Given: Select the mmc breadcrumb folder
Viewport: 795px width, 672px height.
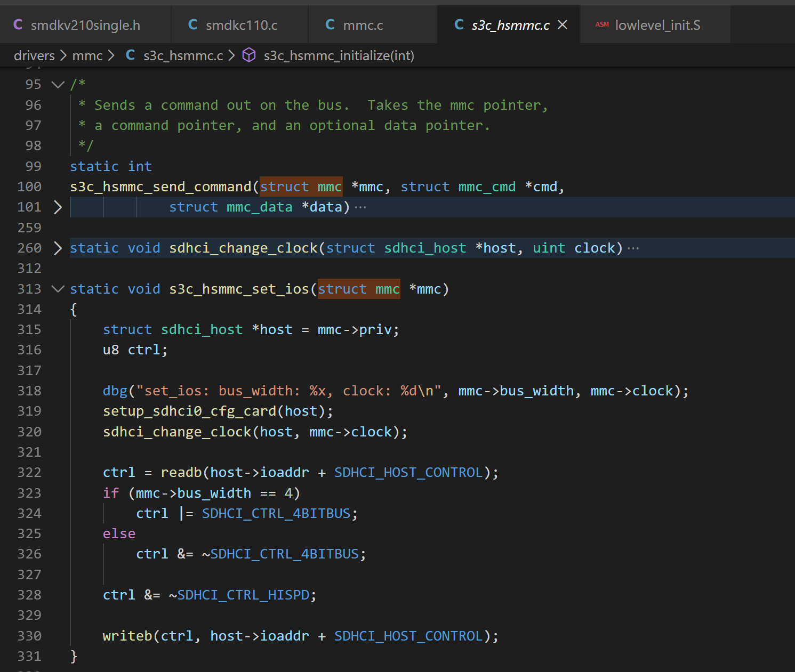Looking at the screenshot, I should tap(87, 55).
